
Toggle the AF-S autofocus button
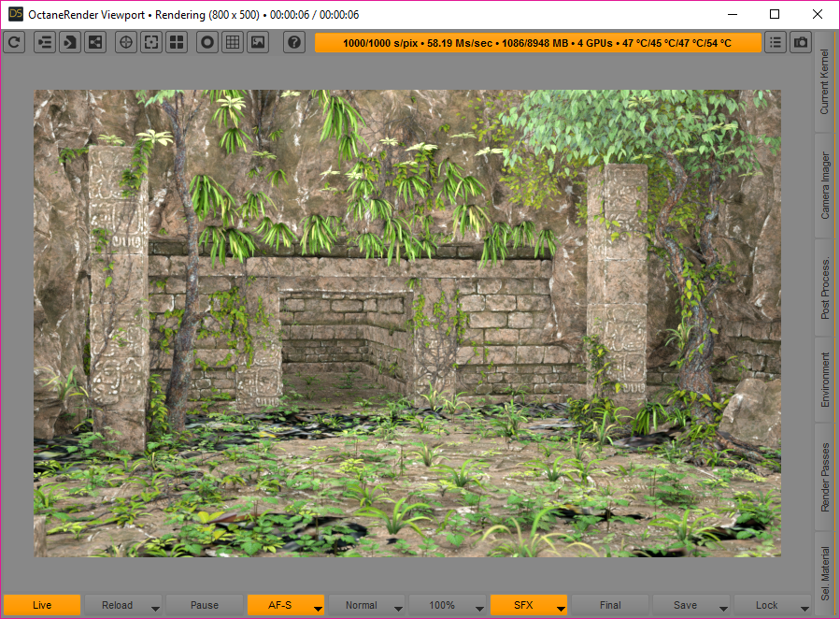tap(280, 605)
